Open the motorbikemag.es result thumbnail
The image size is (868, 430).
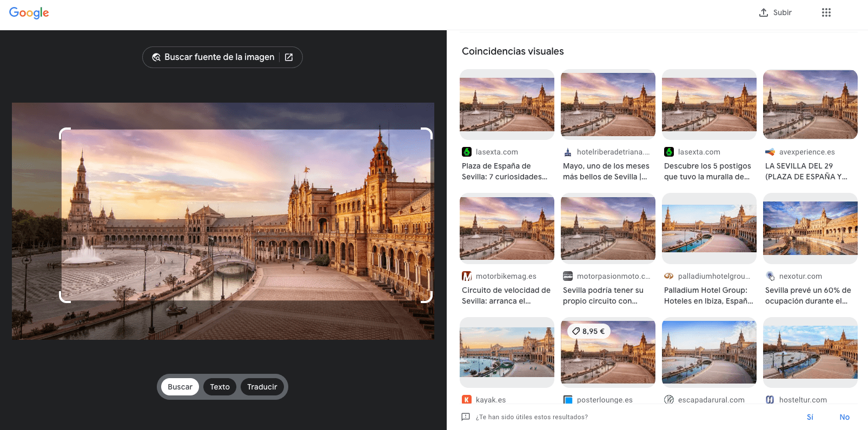pyautogui.click(x=507, y=229)
